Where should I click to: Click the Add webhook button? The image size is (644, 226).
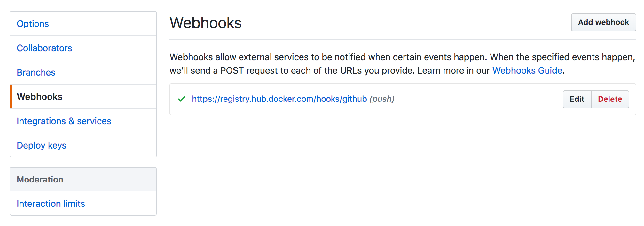pos(603,22)
